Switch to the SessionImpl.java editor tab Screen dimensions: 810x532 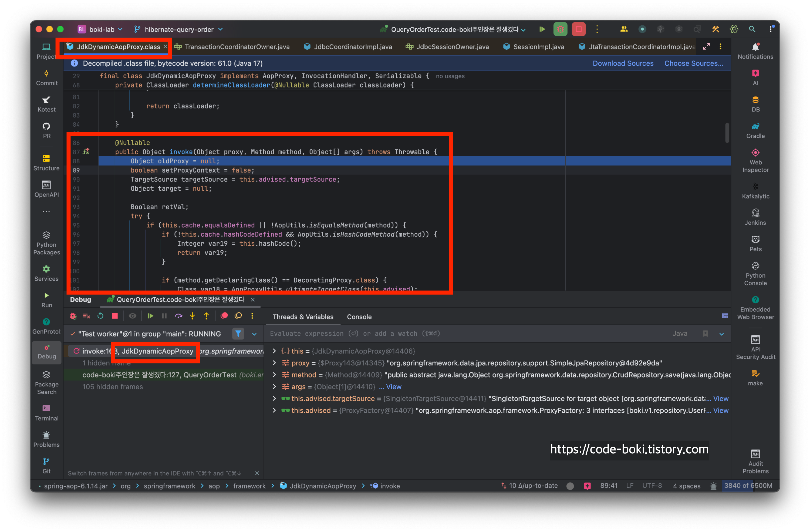[x=538, y=47]
